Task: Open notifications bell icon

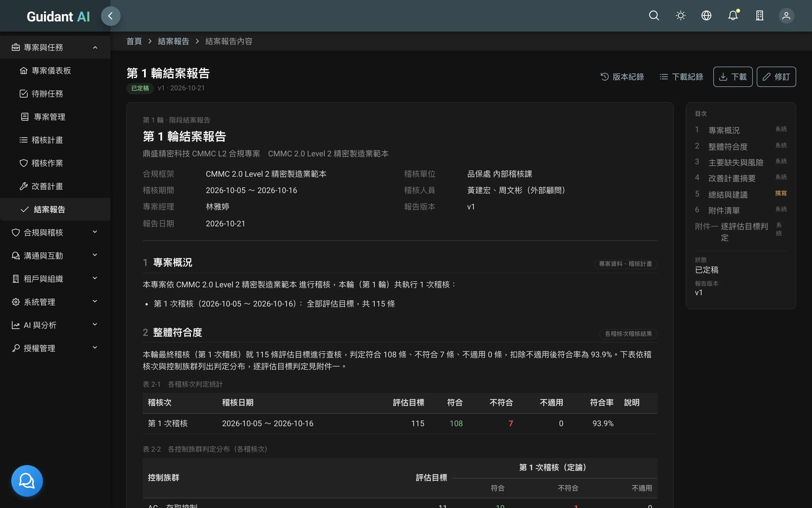Action: pyautogui.click(x=733, y=16)
